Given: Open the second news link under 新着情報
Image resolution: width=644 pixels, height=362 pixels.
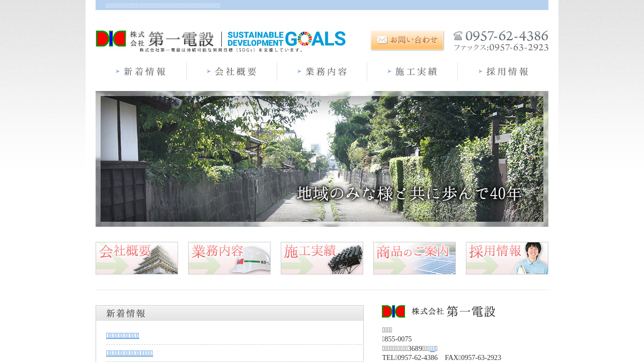Looking at the screenshot, I should pyautogui.click(x=129, y=353).
